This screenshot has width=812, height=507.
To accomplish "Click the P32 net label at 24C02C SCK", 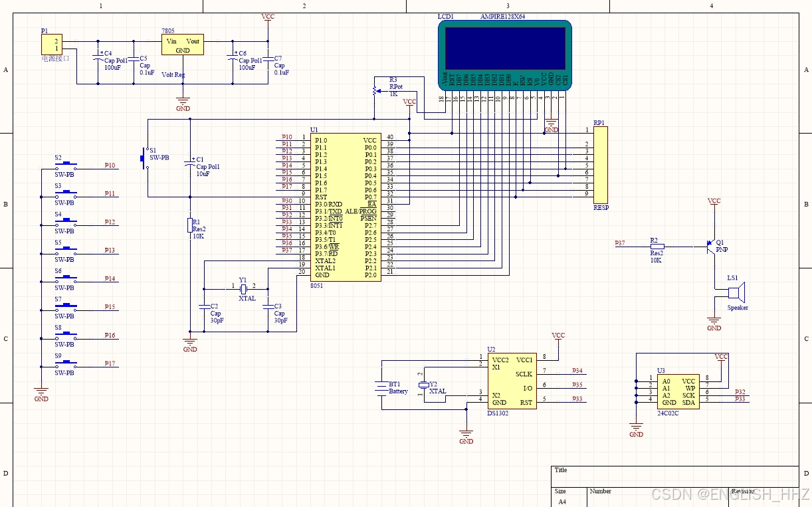I will [740, 392].
